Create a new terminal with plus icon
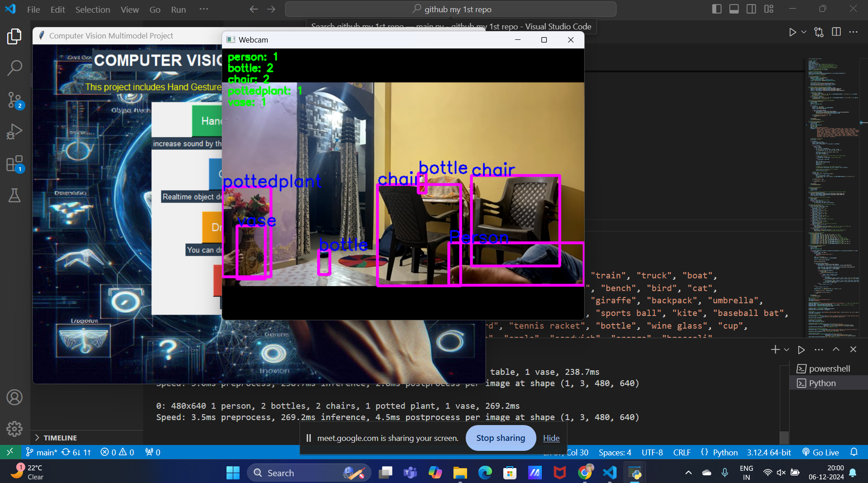 [775, 349]
